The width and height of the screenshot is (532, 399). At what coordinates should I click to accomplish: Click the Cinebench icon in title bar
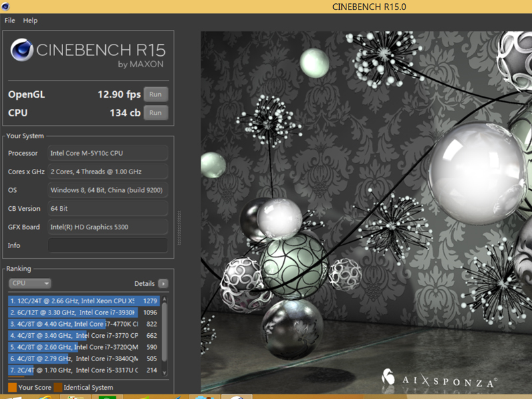(5, 6)
